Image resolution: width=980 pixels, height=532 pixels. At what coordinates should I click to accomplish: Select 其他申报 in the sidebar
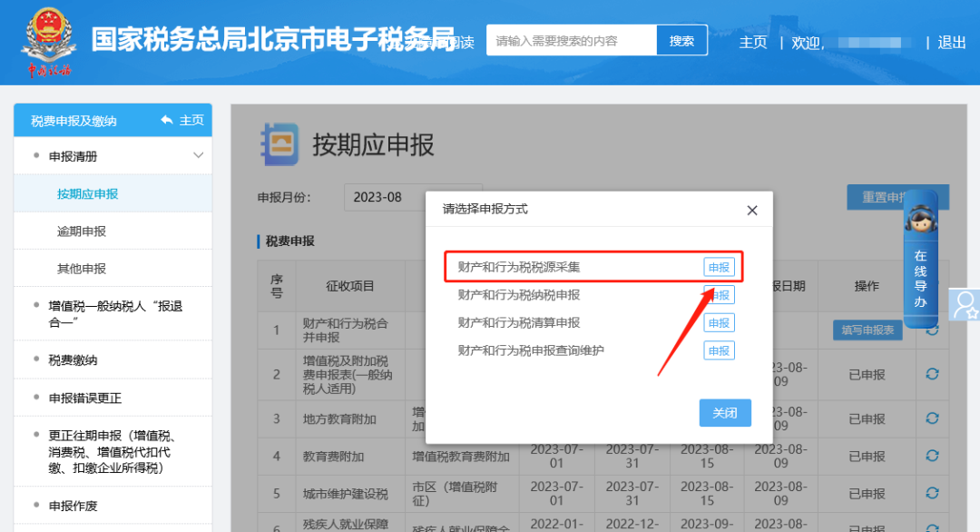pyautogui.click(x=113, y=269)
